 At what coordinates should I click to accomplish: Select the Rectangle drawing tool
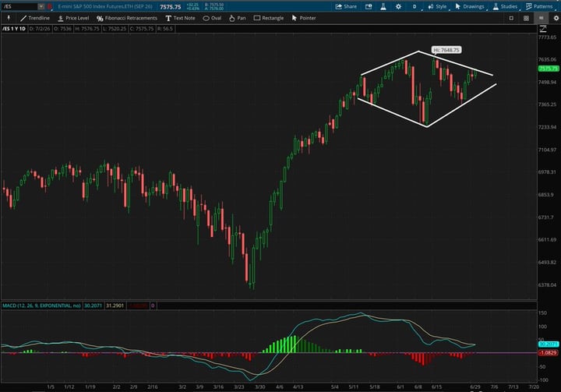click(269, 18)
